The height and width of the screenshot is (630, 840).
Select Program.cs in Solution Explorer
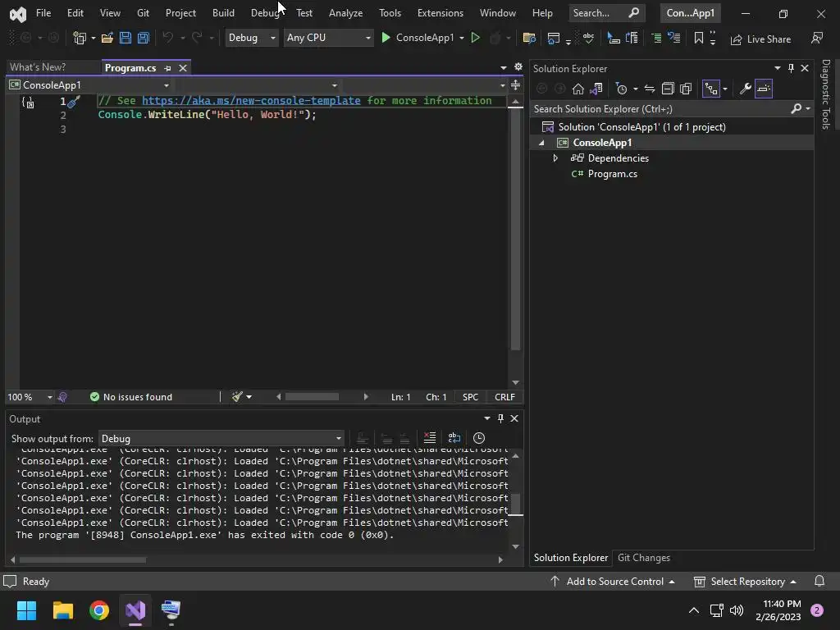click(612, 174)
